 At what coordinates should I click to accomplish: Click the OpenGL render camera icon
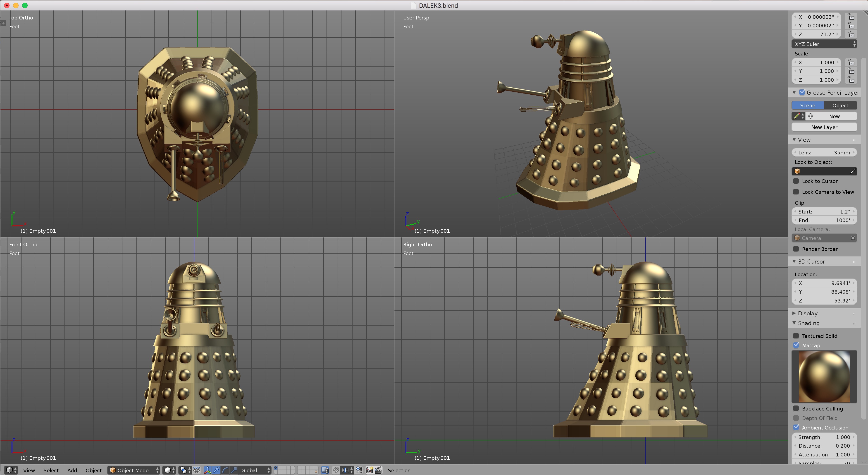(369, 470)
